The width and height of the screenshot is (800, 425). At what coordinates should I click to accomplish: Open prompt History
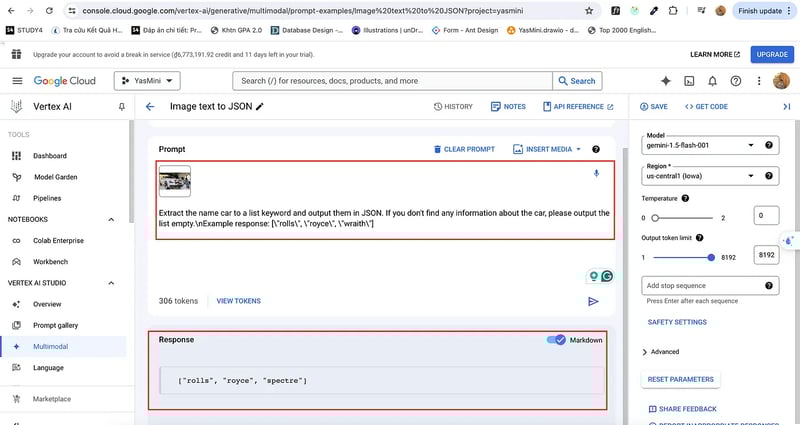[x=453, y=107]
